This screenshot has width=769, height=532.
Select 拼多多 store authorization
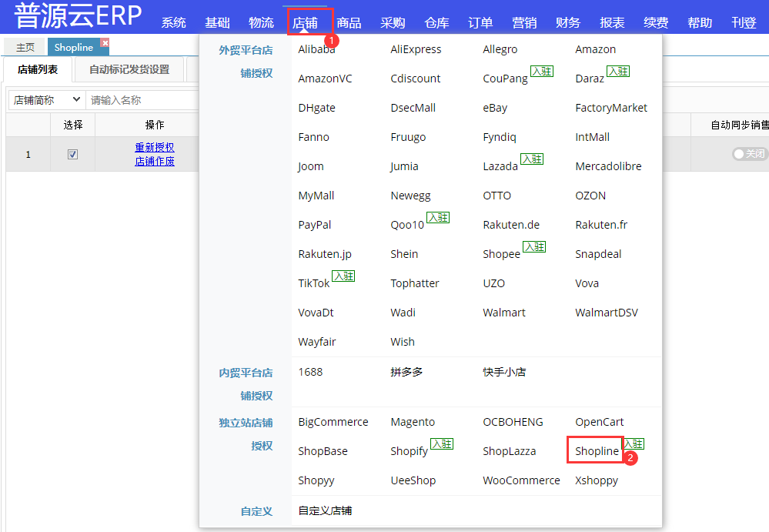click(x=406, y=372)
